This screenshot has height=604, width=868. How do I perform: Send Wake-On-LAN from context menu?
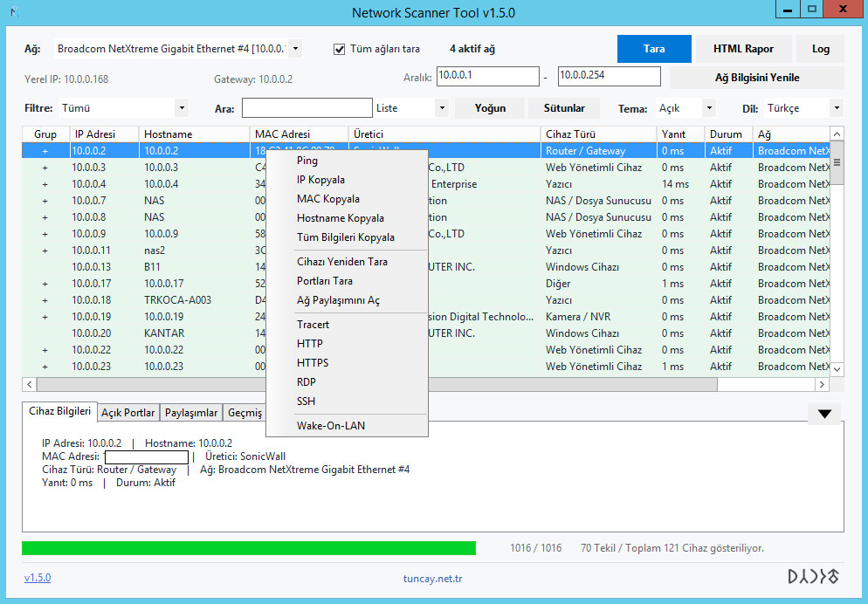click(x=347, y=425)
